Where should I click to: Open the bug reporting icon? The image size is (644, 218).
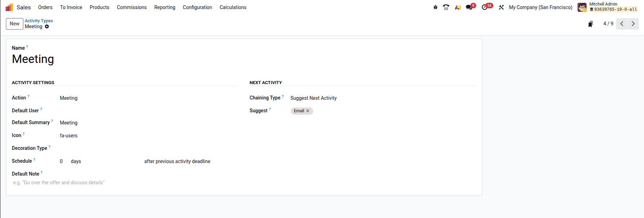[x=435, y=7]
